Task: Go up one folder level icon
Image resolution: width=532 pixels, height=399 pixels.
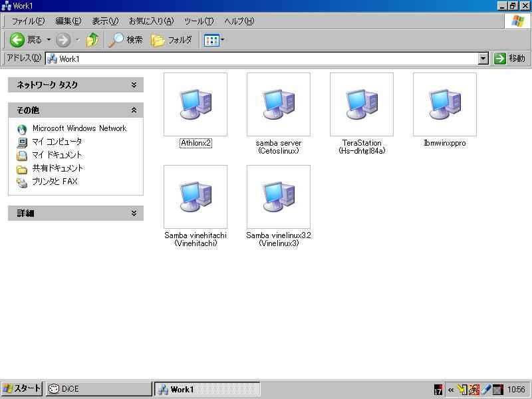Action: point(92,40)
